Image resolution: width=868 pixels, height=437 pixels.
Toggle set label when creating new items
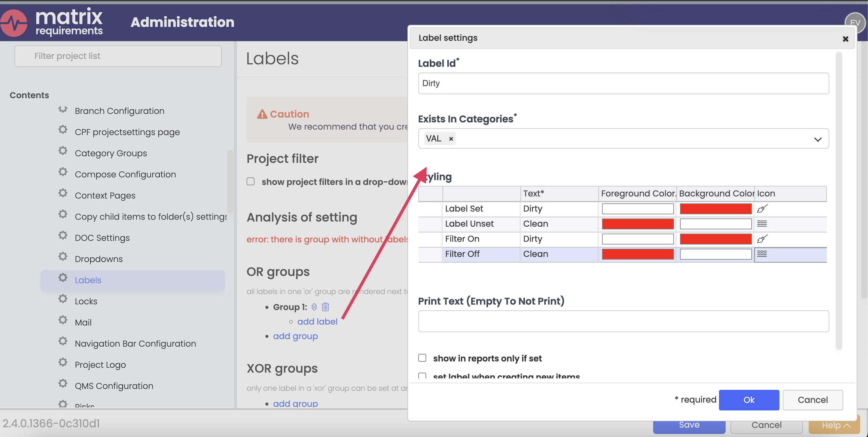coord(422,375)
